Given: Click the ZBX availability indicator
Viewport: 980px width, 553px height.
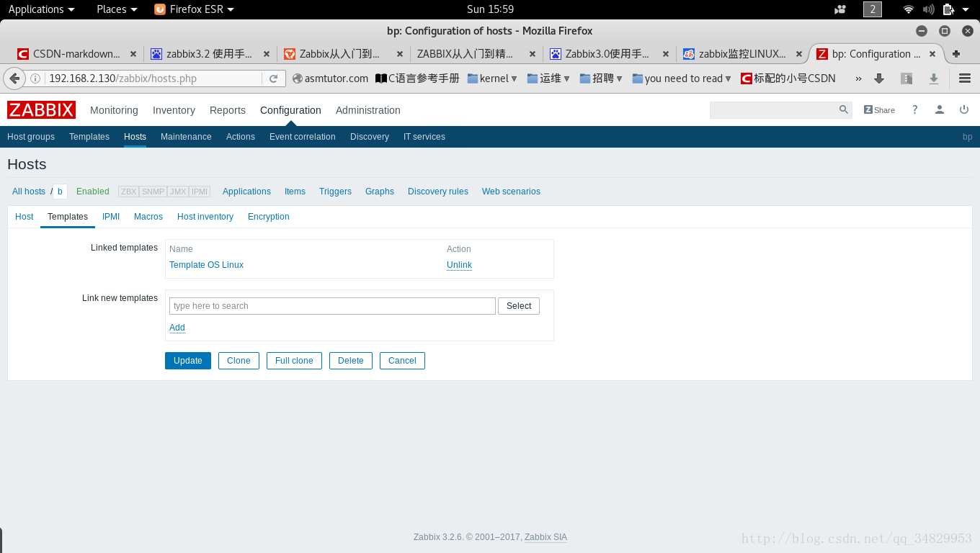Looking at the screenshot, I should (x=129, y=192).
